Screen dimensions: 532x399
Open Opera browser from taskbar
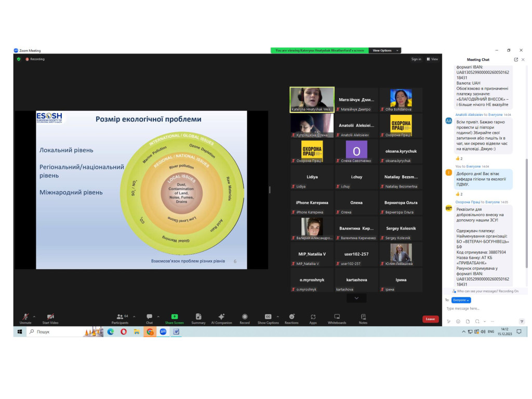tap(124, 332)
